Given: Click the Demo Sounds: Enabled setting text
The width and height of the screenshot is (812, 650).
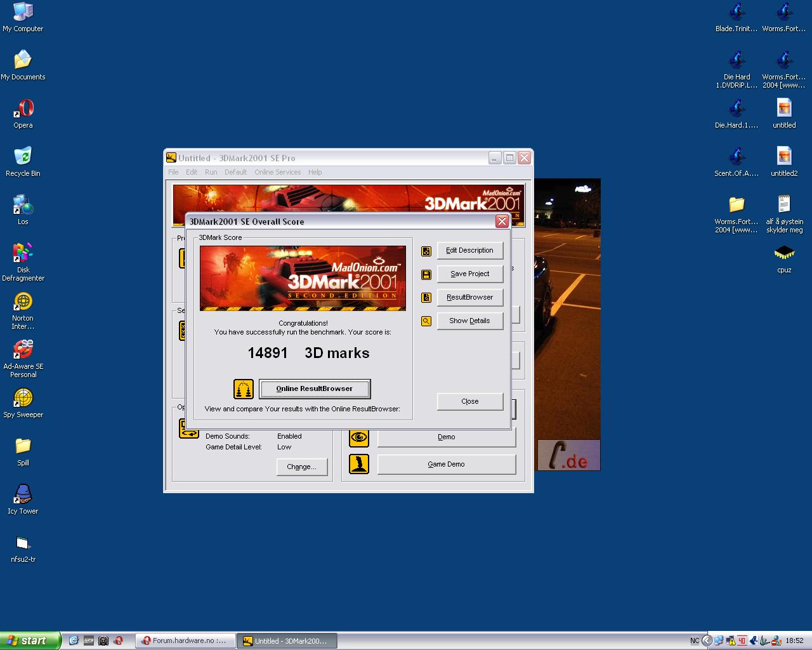Looking at the screenshot, I should pos(254,437).
